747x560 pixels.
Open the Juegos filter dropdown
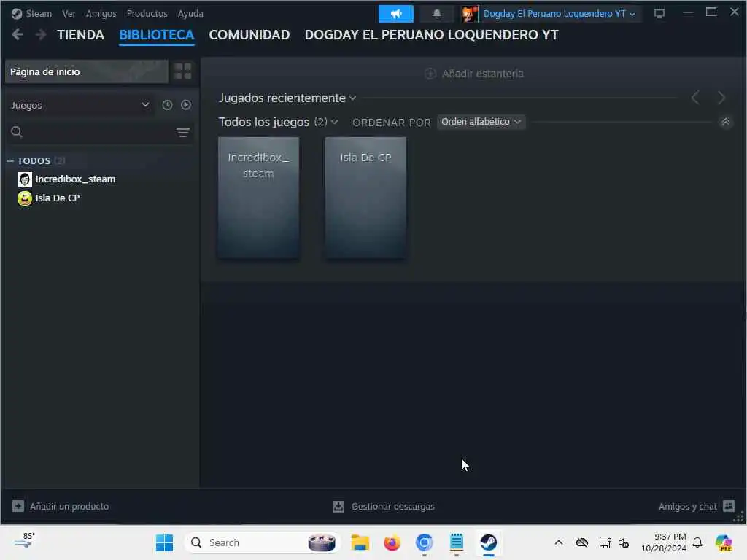[x=80, y=105]
